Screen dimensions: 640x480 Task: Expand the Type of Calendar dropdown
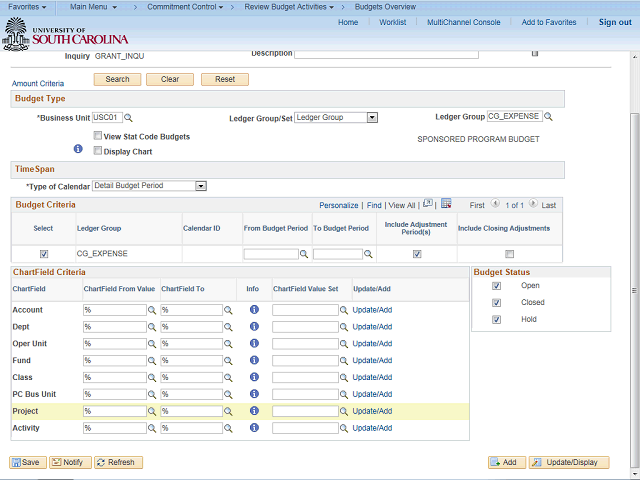[x=201, y=186]
